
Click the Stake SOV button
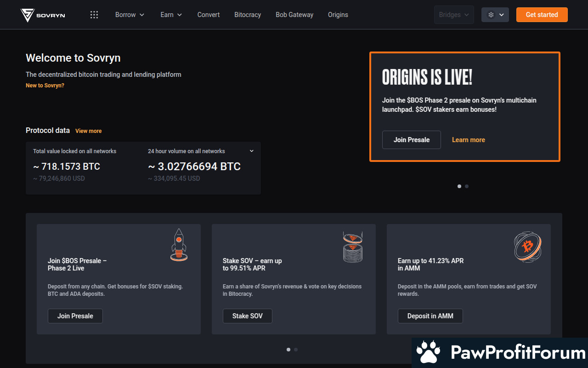[247, 316]
